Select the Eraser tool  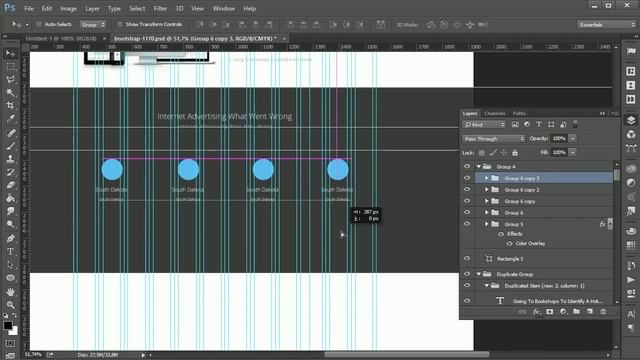(x=10, y=185)
